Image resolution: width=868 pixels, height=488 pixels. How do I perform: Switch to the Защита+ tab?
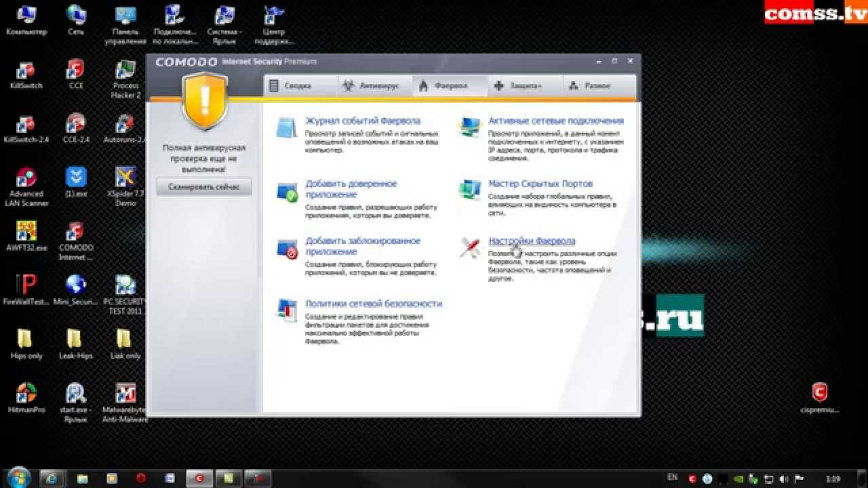[525, 86]
